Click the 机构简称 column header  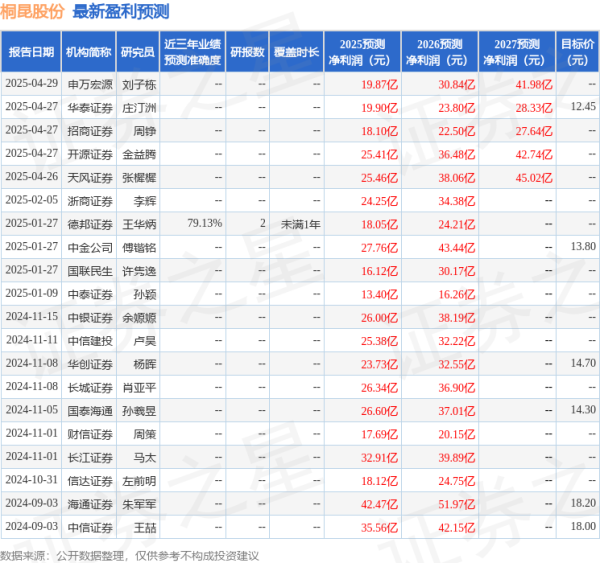pos(88,51)
